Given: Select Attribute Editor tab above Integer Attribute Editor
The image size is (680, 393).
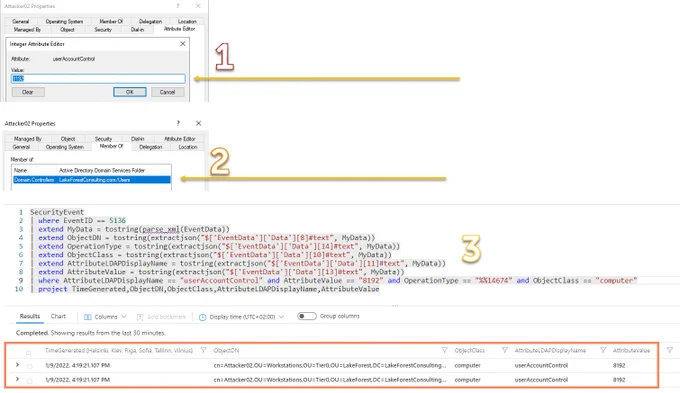Looking at the screenshot, I should click(x=180, y=29).
